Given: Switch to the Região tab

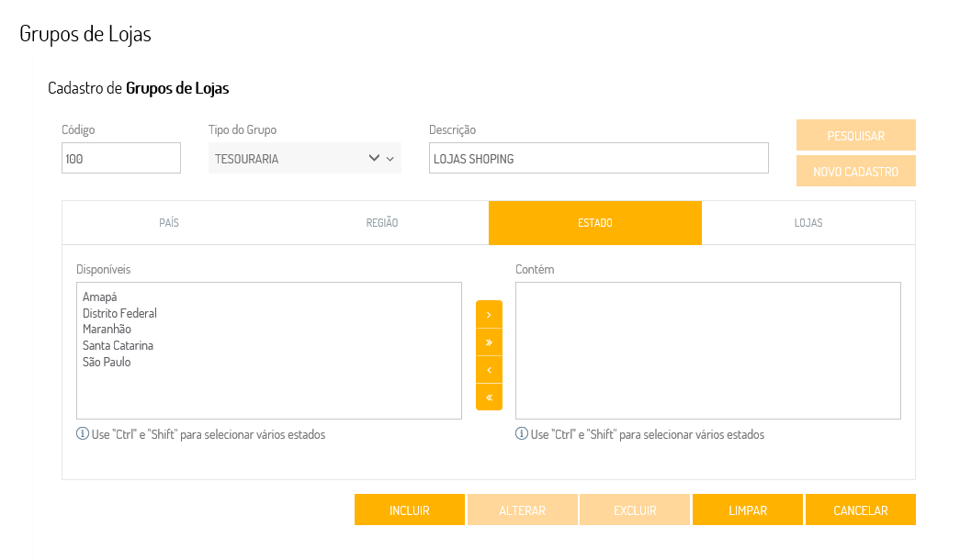Looking at the screenshot, I should [382, 223].
